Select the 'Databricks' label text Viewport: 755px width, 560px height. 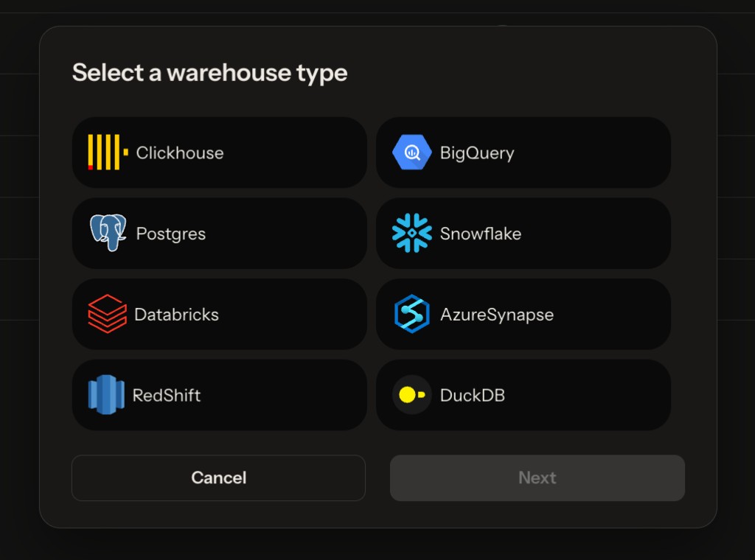pos(176,314)
